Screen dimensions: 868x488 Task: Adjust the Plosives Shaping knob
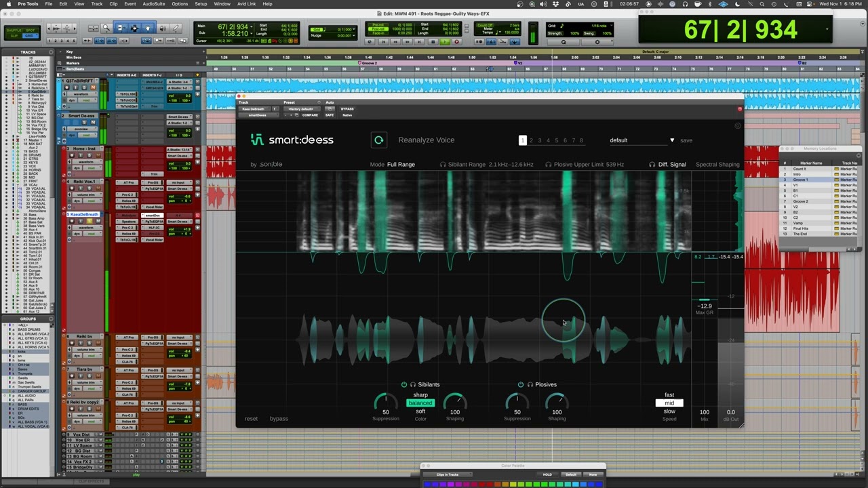click(557, 403)
